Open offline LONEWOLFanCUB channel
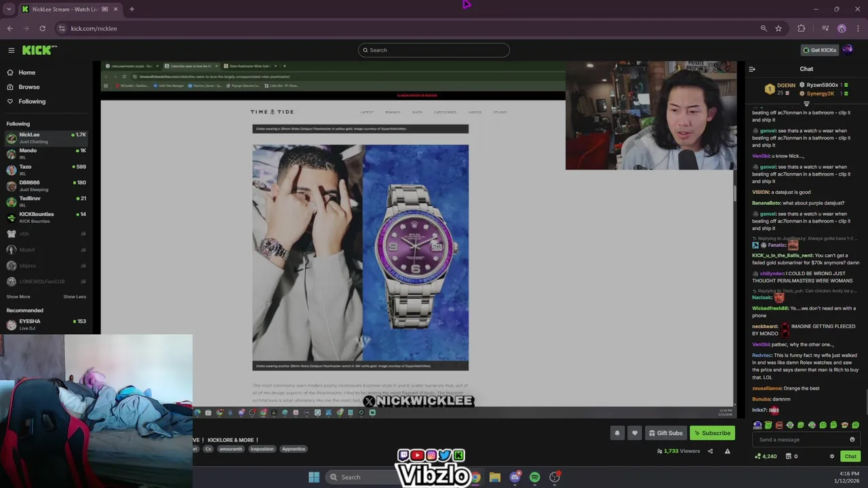Viewport: 868px width, 488px height. coord(46,281)
